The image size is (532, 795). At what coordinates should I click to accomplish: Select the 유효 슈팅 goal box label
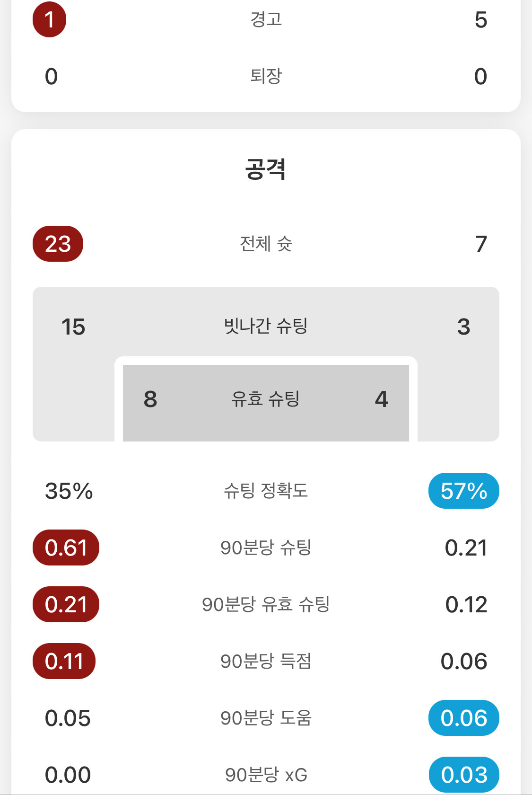coord(266,398)
